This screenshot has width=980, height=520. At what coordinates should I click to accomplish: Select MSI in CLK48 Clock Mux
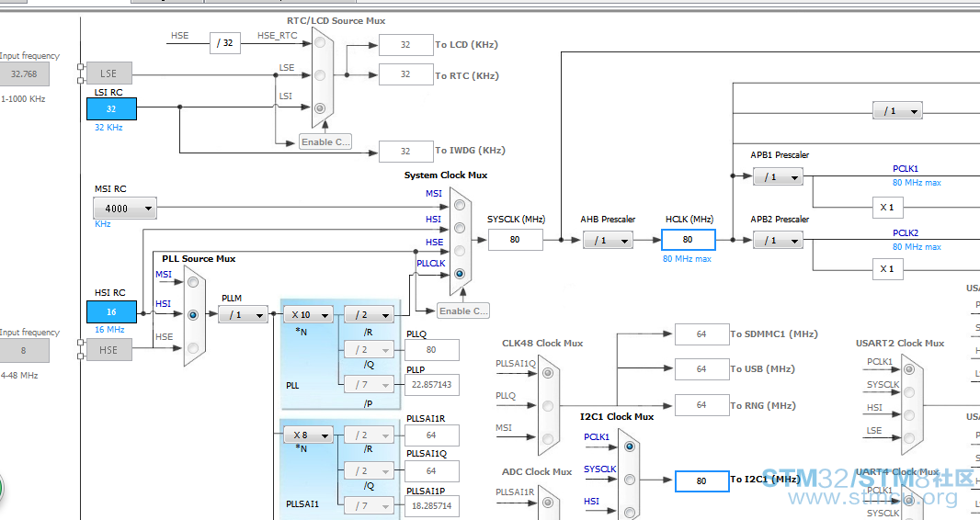coord(548,438)
